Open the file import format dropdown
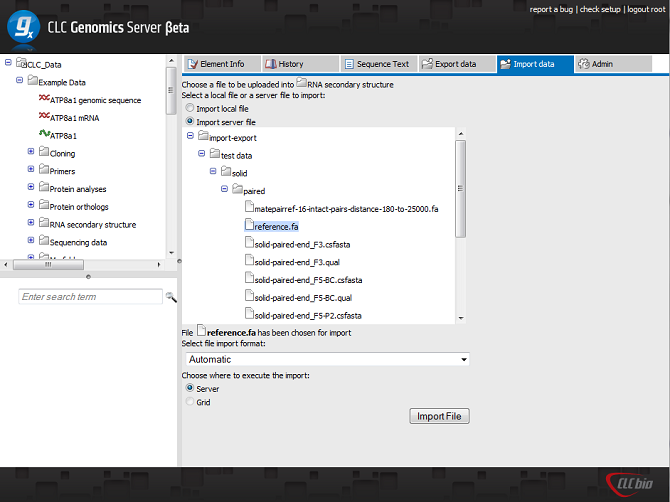This screenshot has width=670, height=502. (x=326, y=359)
